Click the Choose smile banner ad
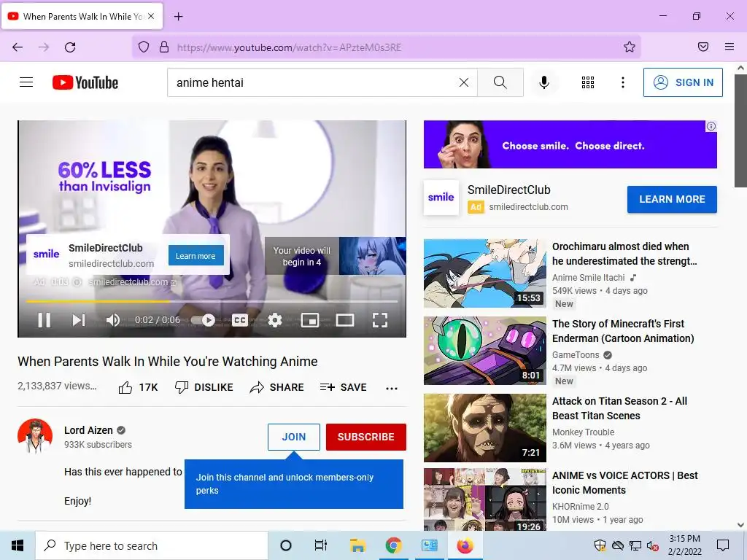Viewport: 747px width, 560px height. pos(570,144)
